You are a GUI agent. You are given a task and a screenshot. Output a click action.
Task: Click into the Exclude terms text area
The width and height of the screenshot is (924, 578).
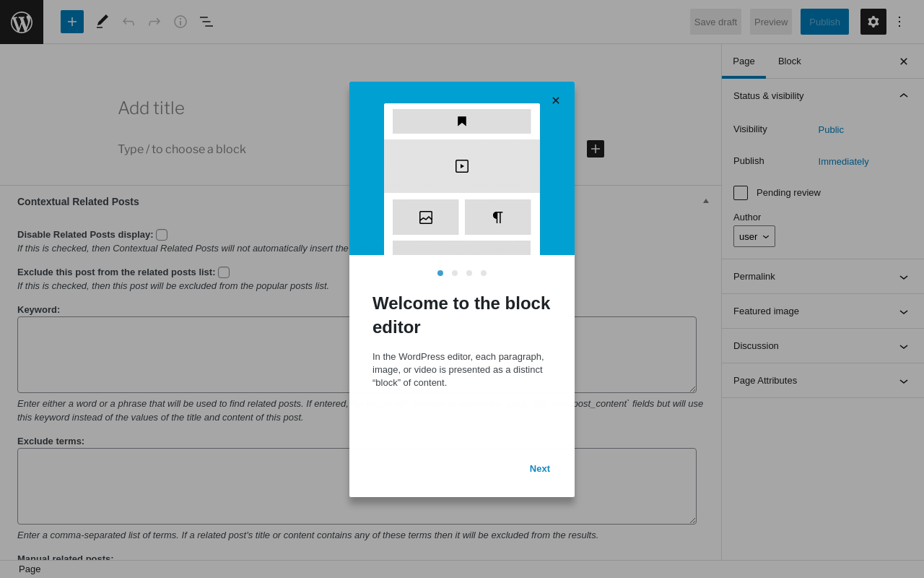click(x=357, y=486)
